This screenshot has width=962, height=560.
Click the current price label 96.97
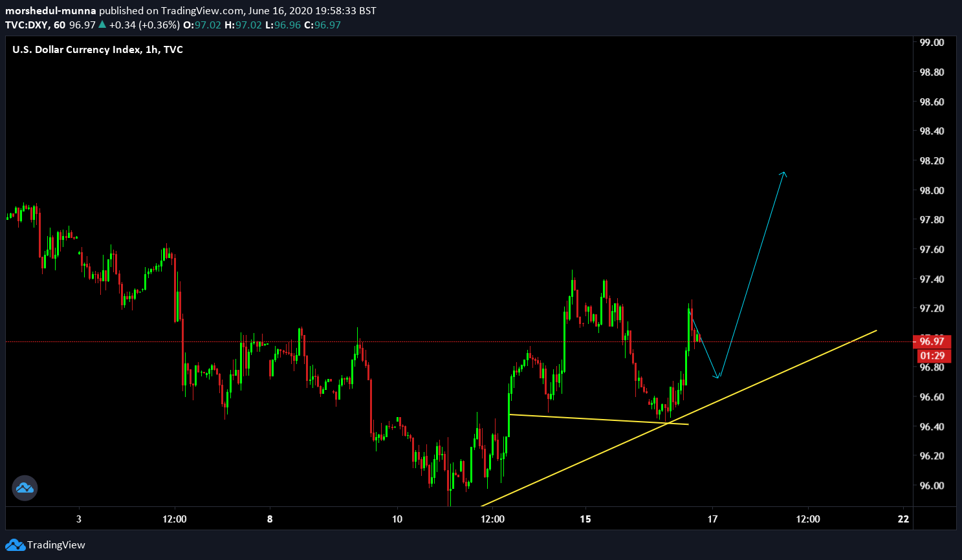(x=932, y=341)
